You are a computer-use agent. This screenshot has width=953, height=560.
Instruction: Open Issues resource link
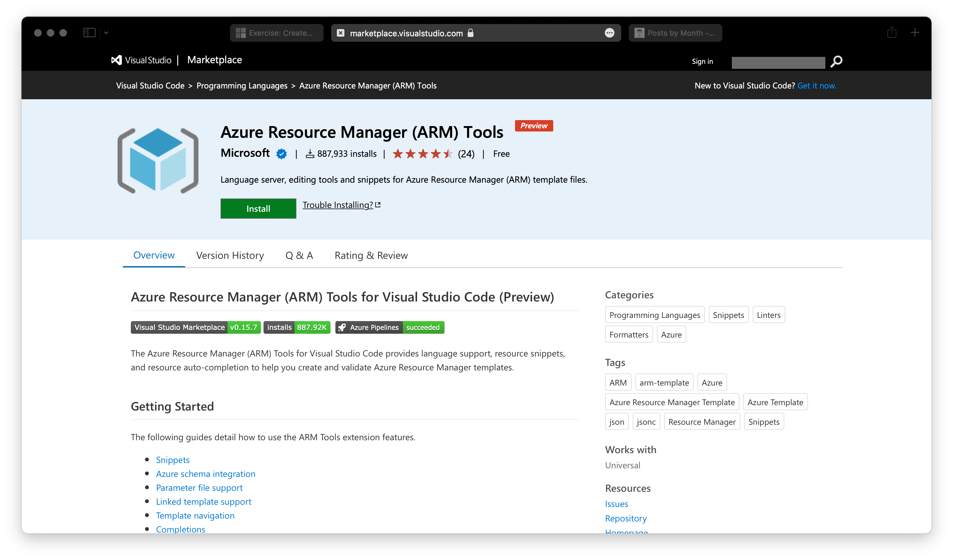[x=616, y=504]
